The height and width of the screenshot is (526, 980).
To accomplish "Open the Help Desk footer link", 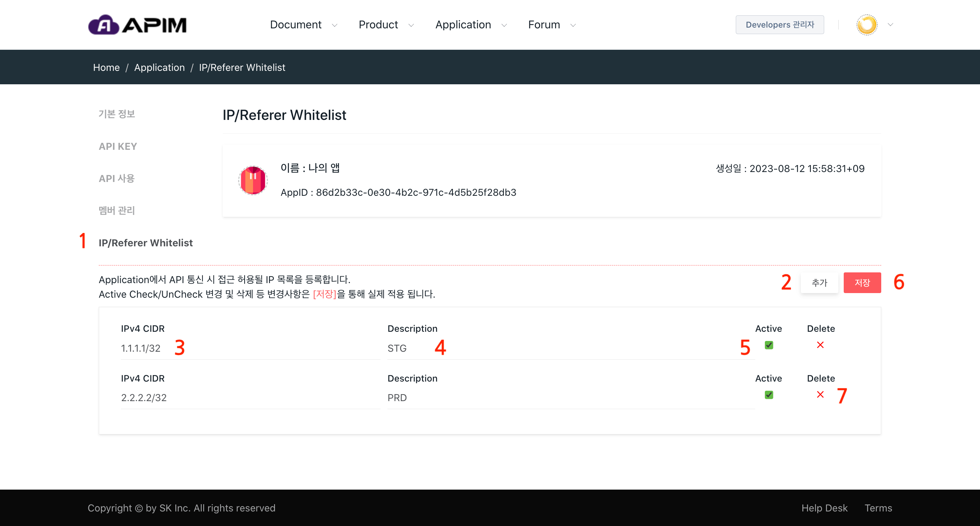I will (824, 508).
